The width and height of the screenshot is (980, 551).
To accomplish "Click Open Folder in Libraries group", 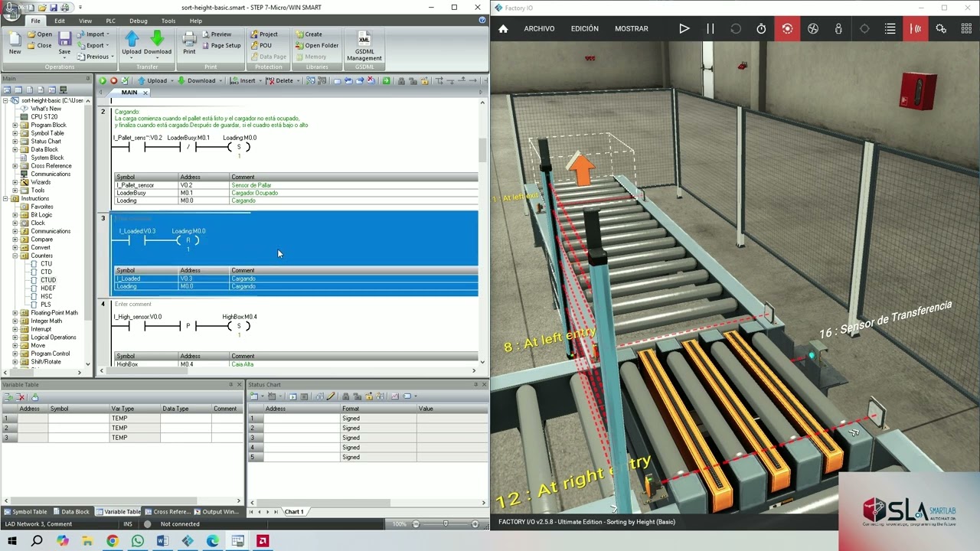I will 316,45.
